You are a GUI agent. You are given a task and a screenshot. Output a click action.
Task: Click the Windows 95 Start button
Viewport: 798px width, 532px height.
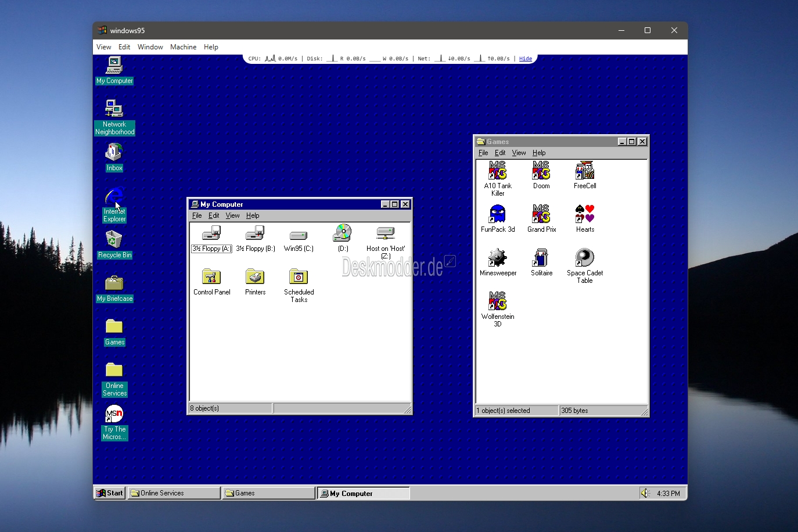coord(110,493)
